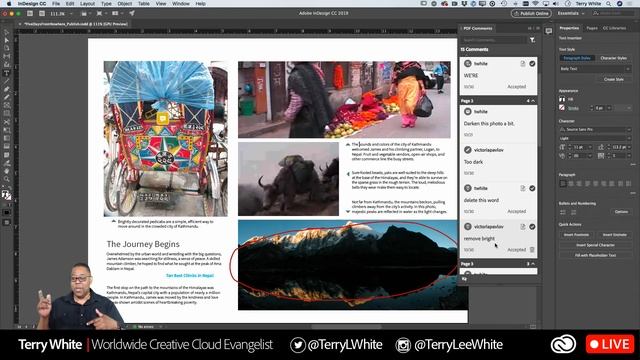Viewport: 640px width, 360px height.
Task: Select the Gradient Swatch tool
Action: coord(7,138)
